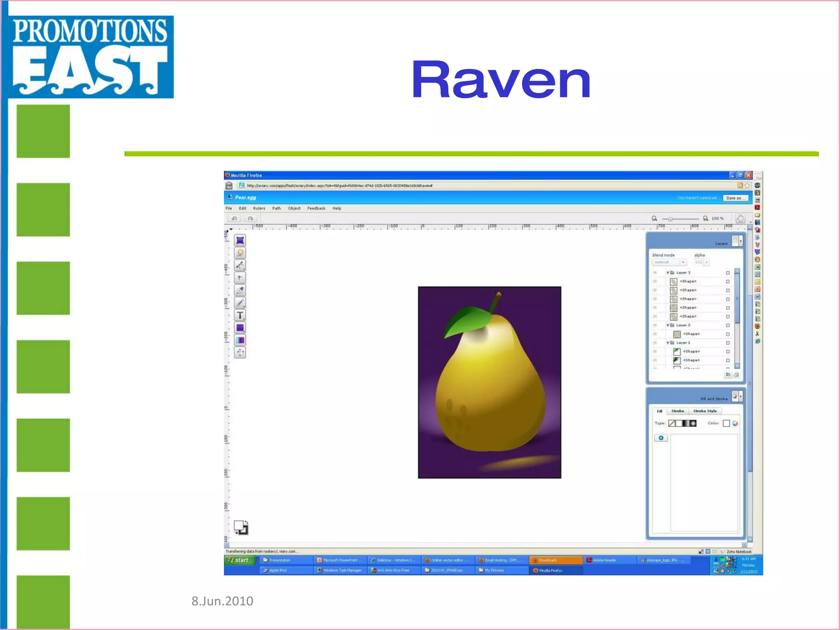
Task: Select the no-fill type icon
Action: point(671,423)
